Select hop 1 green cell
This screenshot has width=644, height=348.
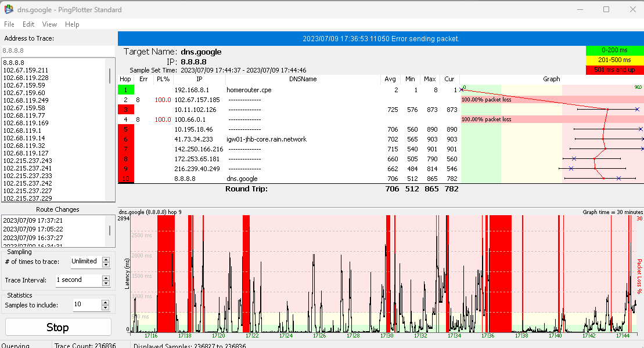[125, 90]
